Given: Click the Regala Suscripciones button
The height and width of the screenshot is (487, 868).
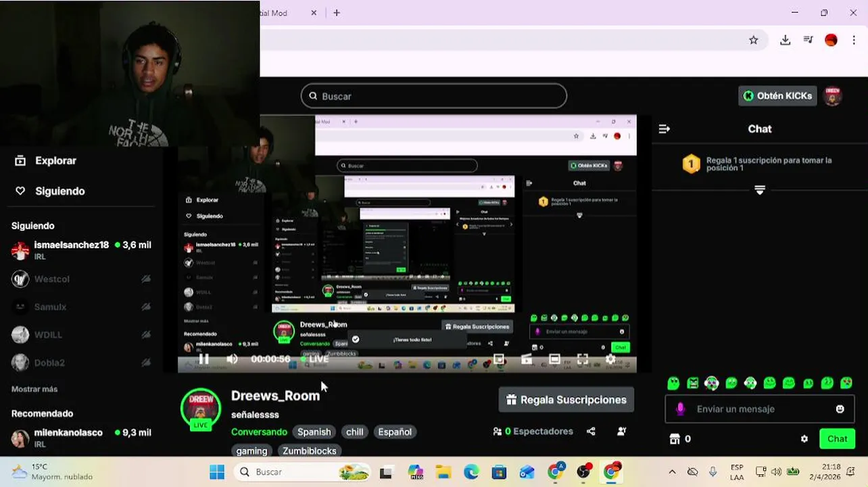Looking at the screenshot, I should click(x=566, y=400).
